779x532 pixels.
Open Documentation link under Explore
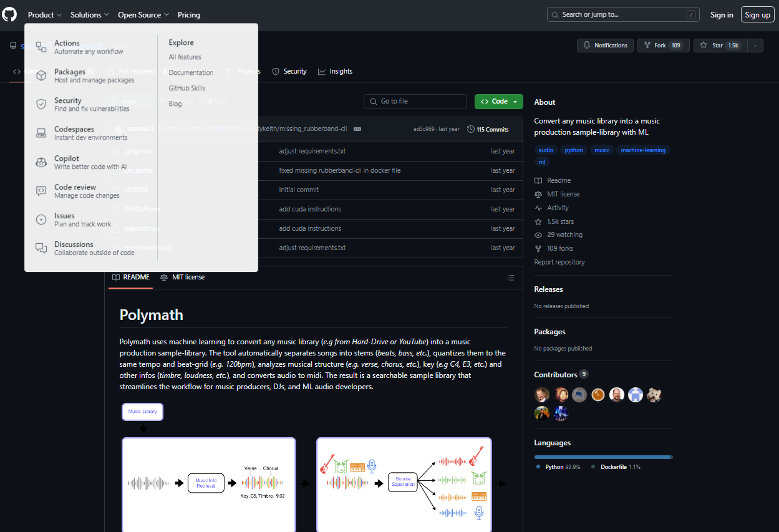pos(191,72)
